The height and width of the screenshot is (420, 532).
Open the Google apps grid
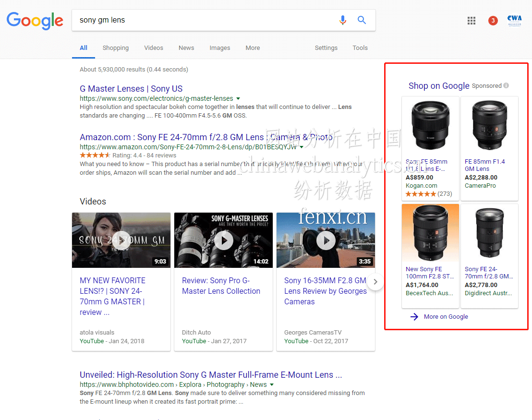[x=472, y=21]
